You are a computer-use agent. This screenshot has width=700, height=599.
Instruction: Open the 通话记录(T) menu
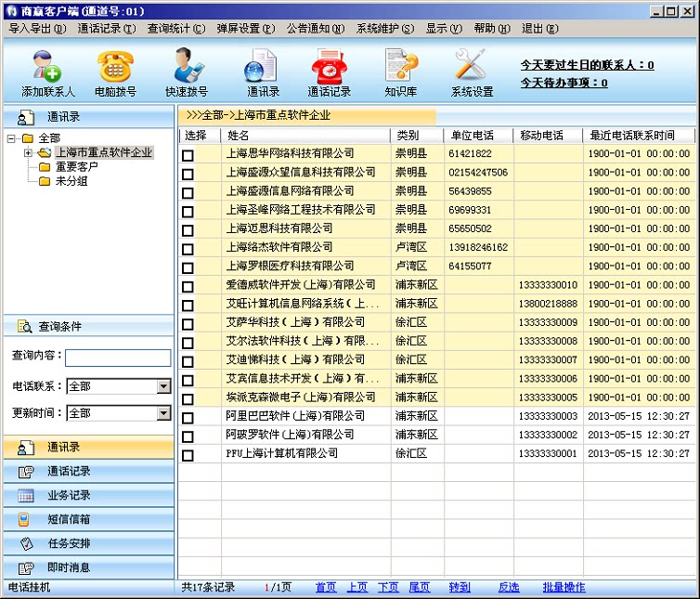click(x=107, y=29)
